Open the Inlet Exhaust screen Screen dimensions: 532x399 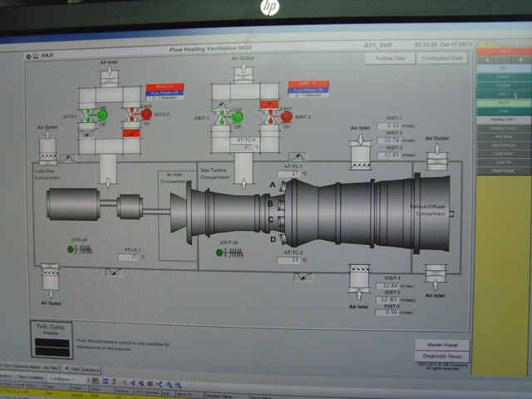point(504,145)
